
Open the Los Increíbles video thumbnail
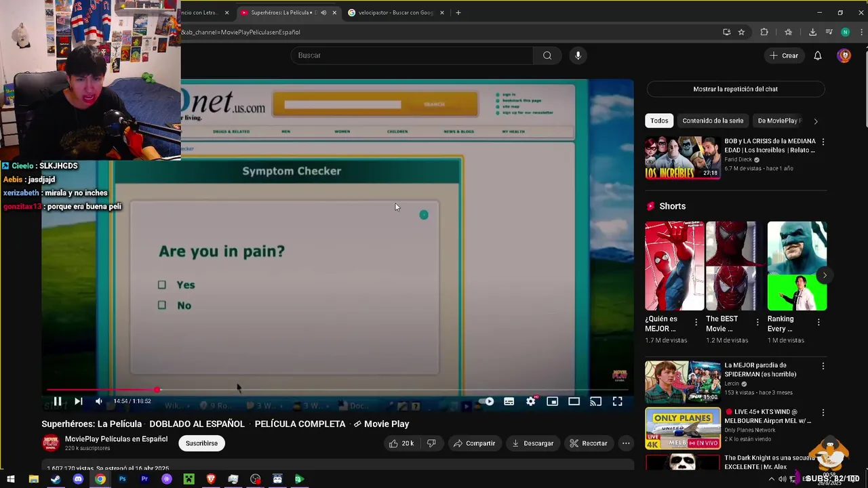(683, 158)
